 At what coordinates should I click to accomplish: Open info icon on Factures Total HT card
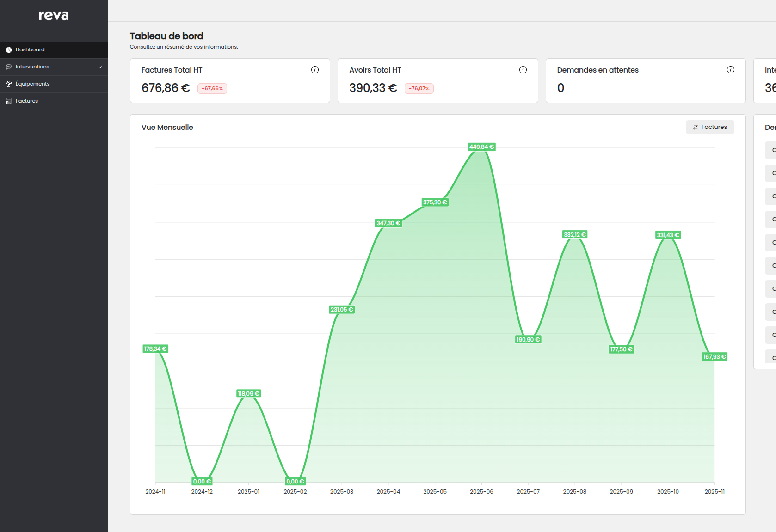315,70
